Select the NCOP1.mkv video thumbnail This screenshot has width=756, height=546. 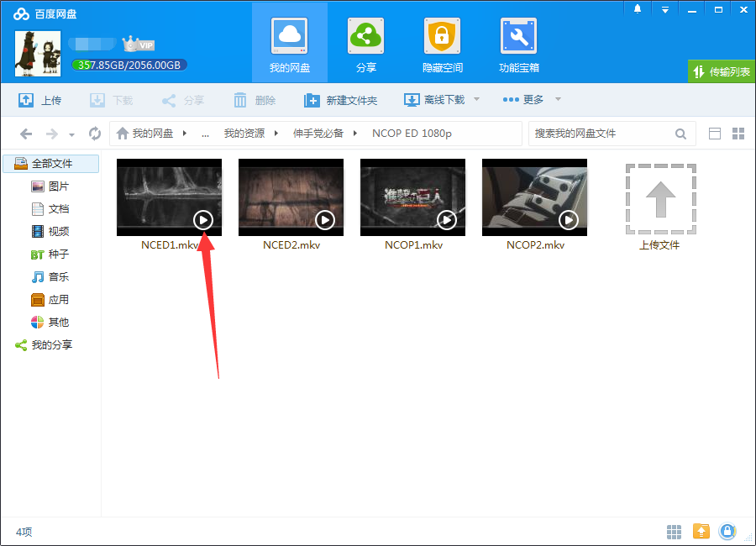pyautogui.click(x=412, y=197)
